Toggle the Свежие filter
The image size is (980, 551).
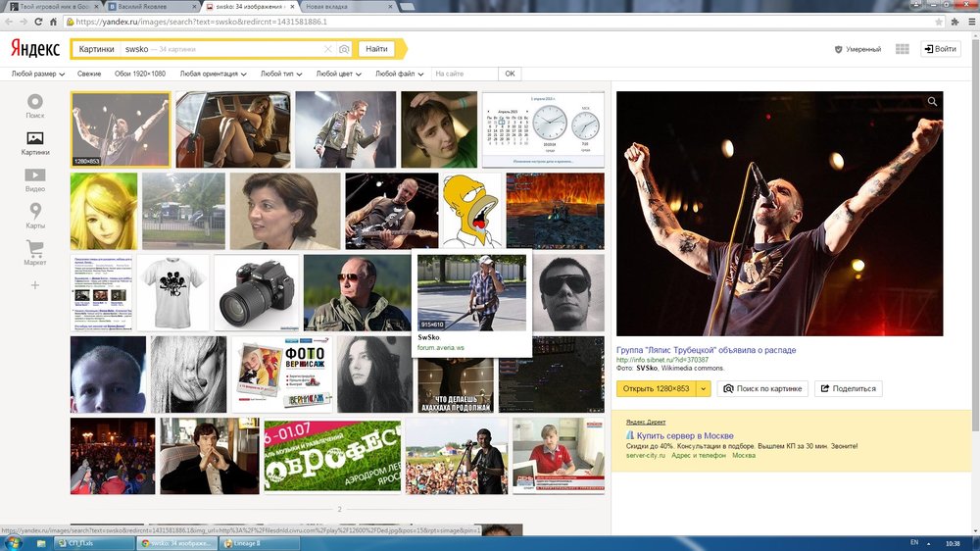coord(89,74)
